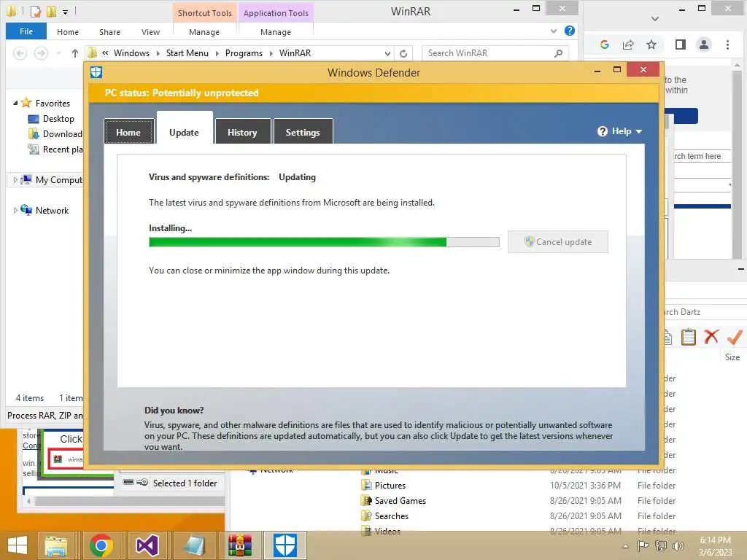Open Visual Studio from the taskbar
Screen dimensions: 747x560
(x=147, y=545)
